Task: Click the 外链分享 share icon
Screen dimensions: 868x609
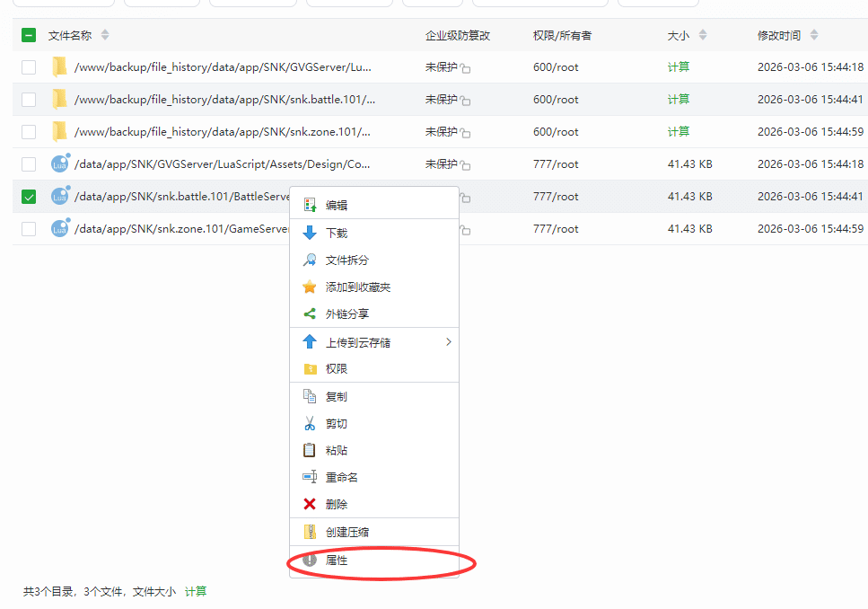Action: tap(309, 314)
